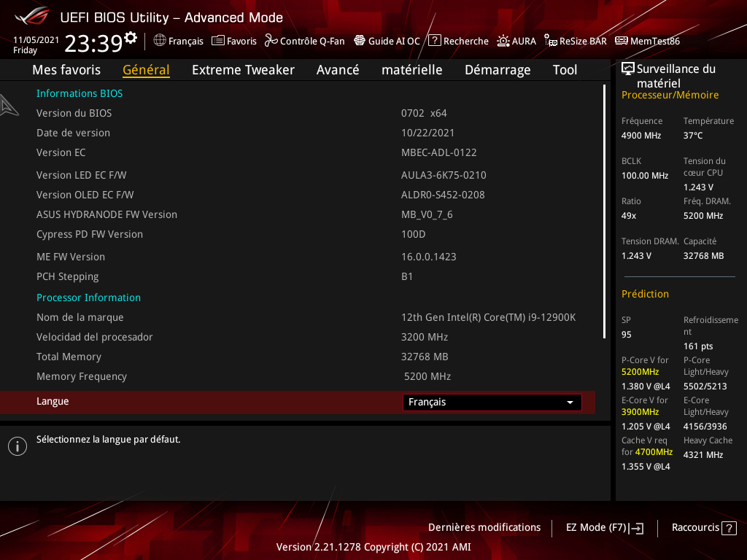Switch to Mes favoris tab

click(x=66, y=70)
